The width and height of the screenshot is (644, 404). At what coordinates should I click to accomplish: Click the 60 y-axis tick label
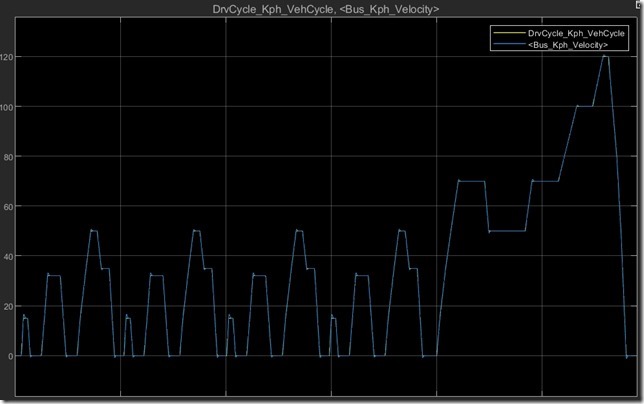(x=8, y=207)
